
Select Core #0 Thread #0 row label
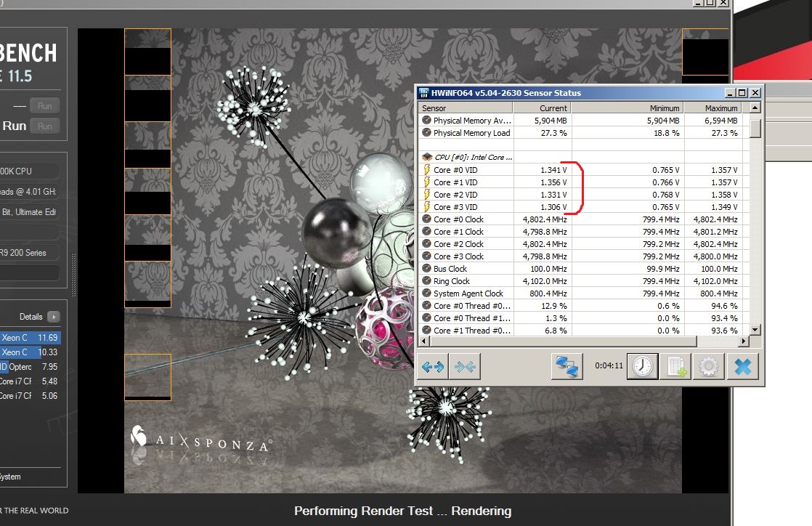(x=472, y=306)
